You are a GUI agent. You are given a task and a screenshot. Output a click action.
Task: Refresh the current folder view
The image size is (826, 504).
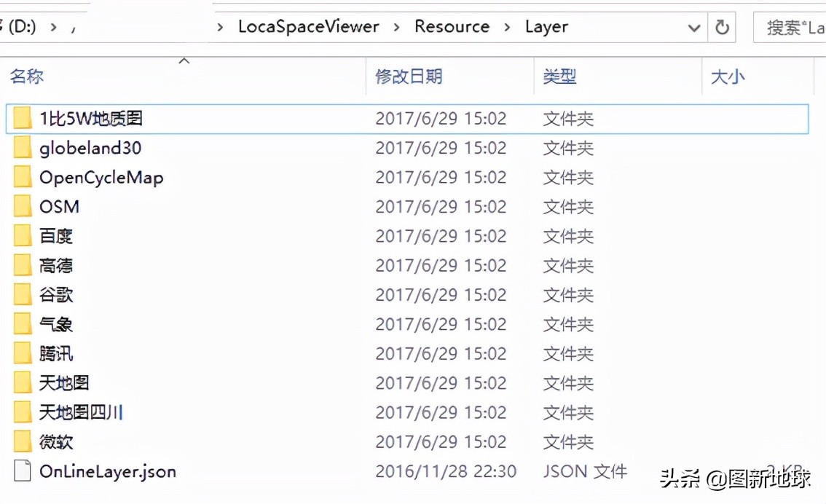722,27
